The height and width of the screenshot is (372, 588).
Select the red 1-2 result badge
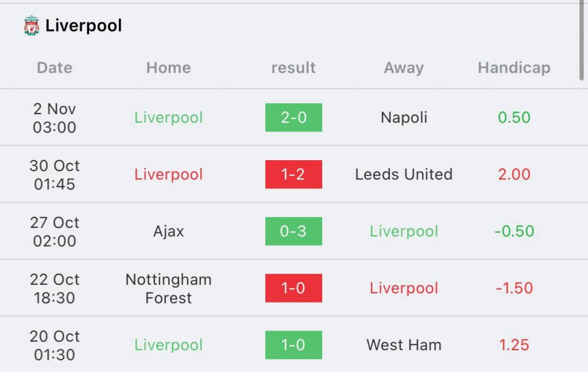[x=293, y=175]
